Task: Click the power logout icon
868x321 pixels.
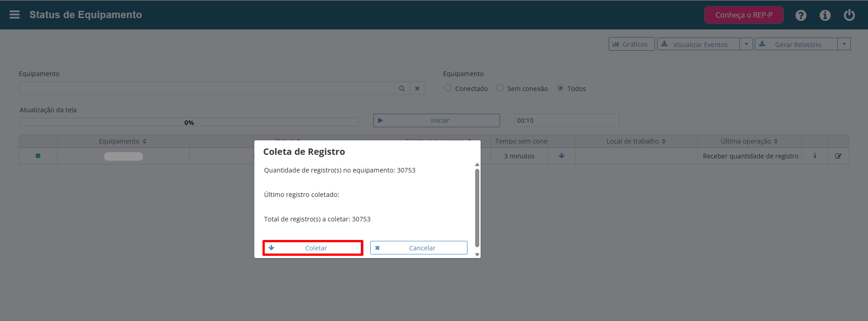Action: [849, 15]
